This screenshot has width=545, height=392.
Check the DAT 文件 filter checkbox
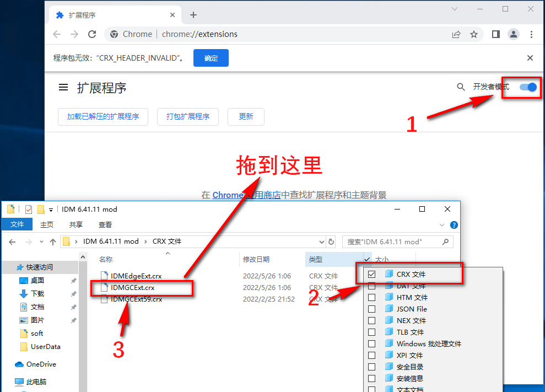[x=371, y=286]
